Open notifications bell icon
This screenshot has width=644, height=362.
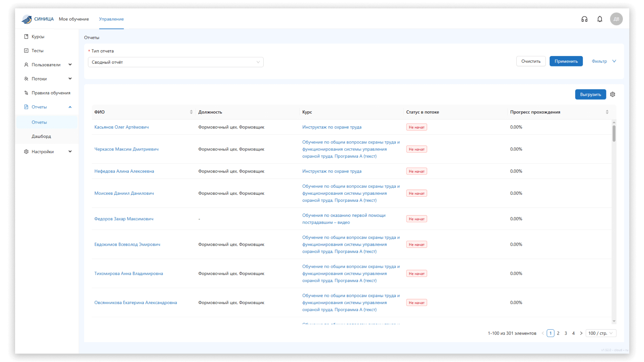pyautogui.click(x=600, y=19)
